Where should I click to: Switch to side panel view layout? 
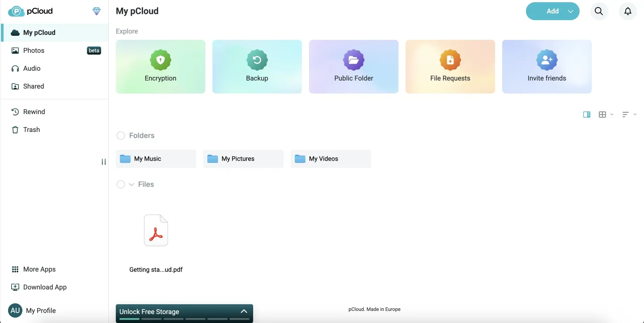click(586, 115)
